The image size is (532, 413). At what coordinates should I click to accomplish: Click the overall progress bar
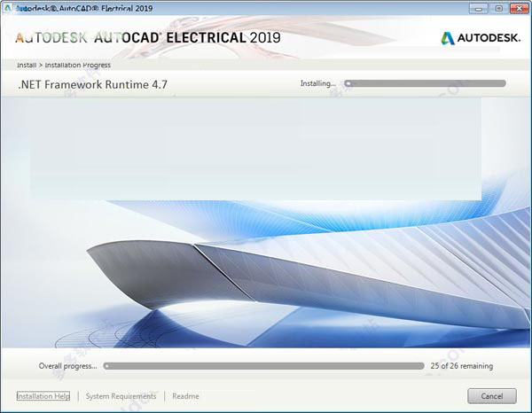tap(264, 366)
